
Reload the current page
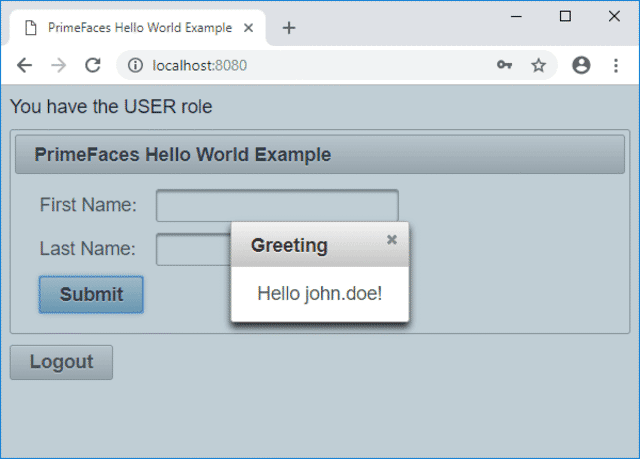pyautogui.click(x=93, y=65)
